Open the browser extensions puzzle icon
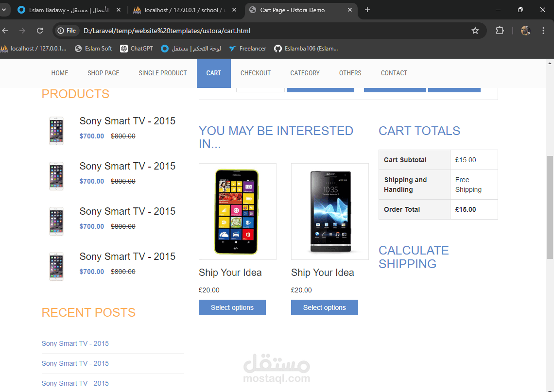554x392 pixels. click(500, 31)
